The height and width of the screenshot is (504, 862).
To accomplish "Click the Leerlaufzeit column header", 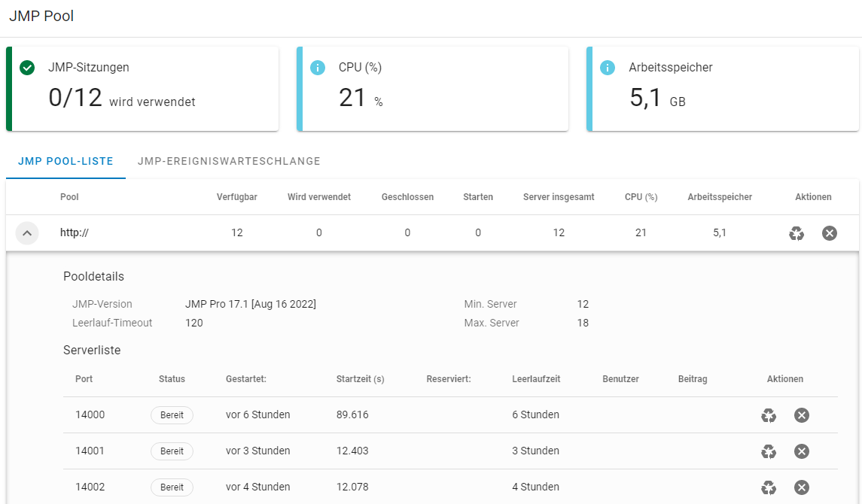I will tap(536, 379).
